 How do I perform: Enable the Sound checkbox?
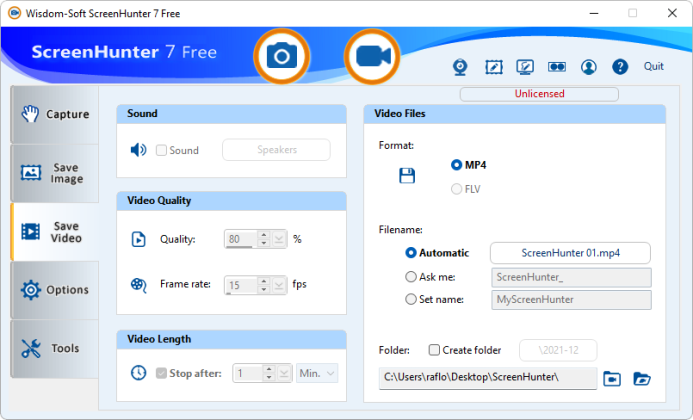point(161,150)
